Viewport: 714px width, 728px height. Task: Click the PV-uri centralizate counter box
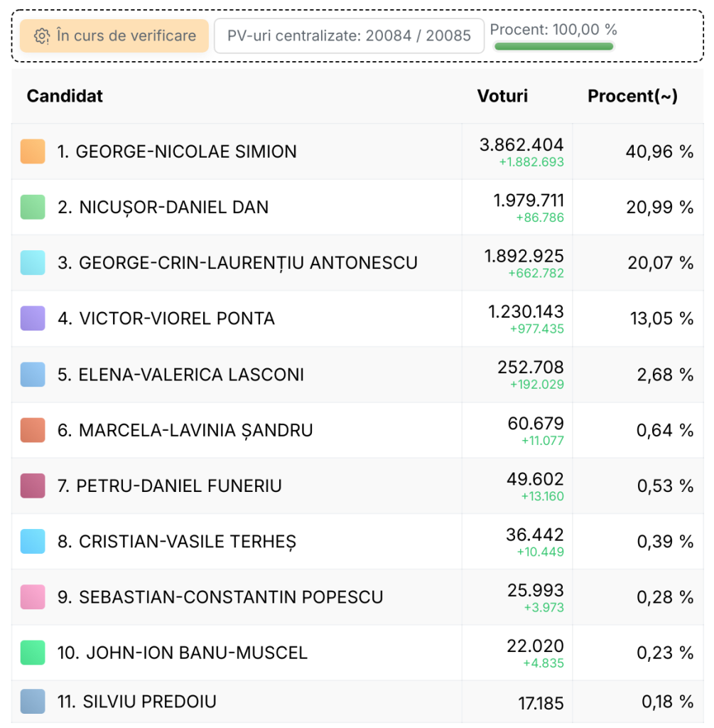point(349,36)
